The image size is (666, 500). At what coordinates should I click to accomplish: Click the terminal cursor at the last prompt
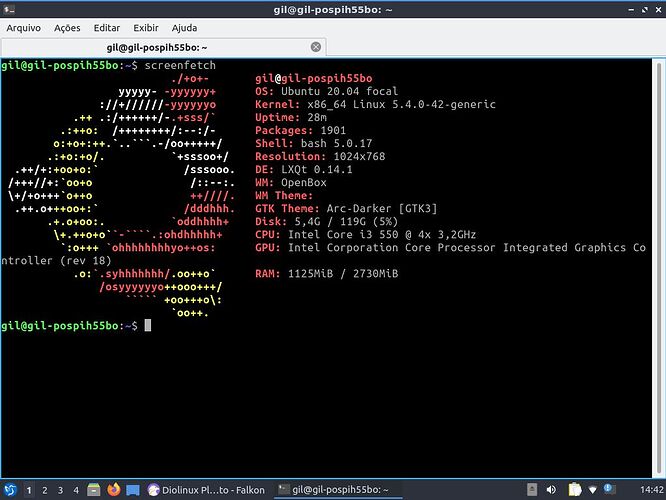click(x=148, y=325)
